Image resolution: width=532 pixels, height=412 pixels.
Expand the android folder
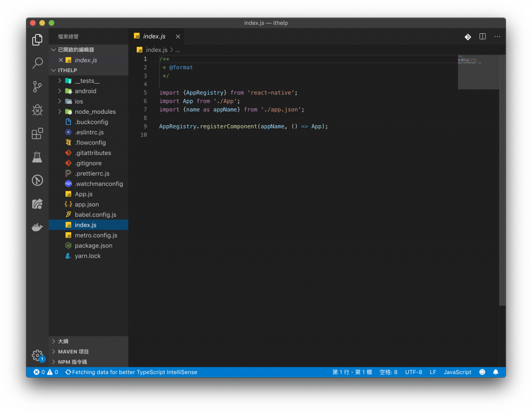click(85, 91)
